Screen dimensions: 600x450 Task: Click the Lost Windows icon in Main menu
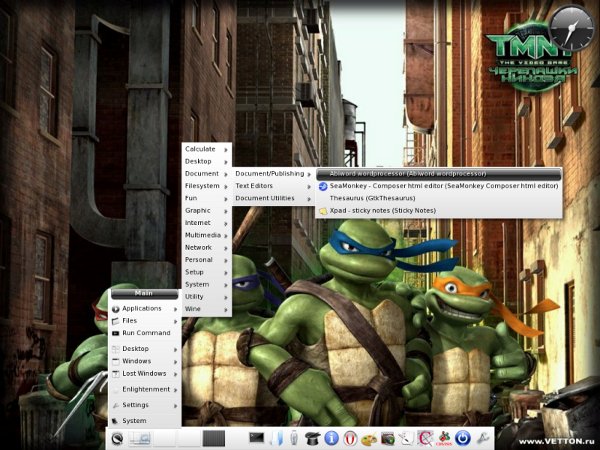(x=116, y=374)
